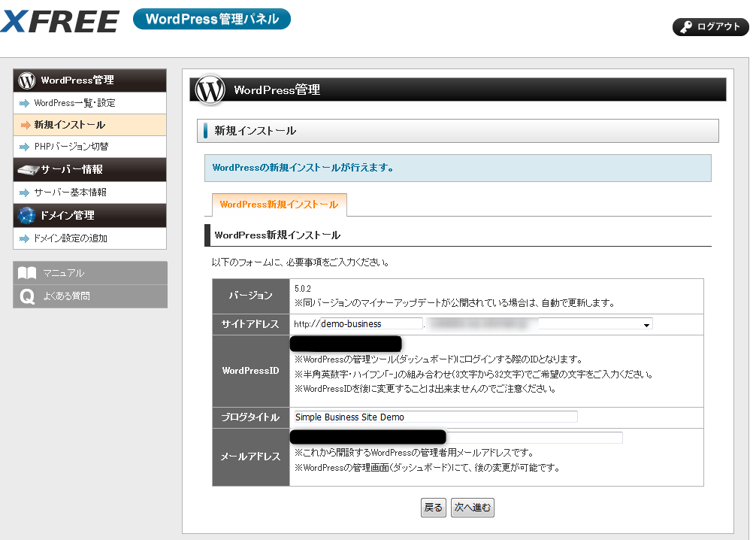Click the book icon next to マニュアル
Image resolution: width=756 pixels, height=540 pixels.
27,273
